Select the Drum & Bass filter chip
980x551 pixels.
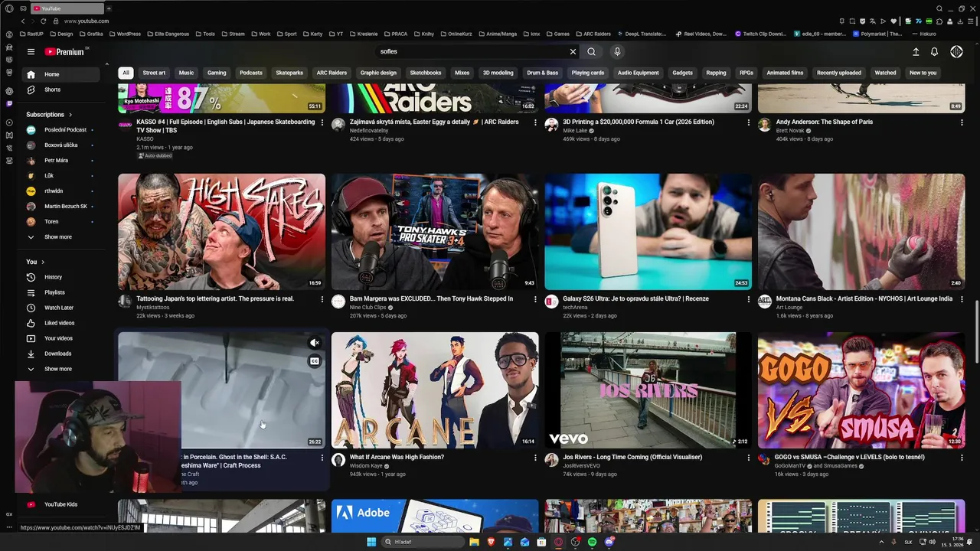[542, 73]
